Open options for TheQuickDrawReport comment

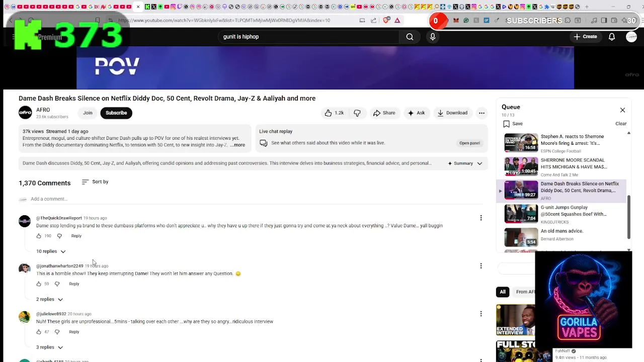click(481, 218)
